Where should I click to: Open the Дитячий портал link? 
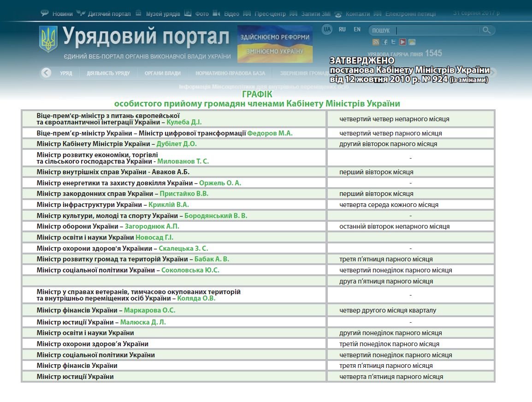[x=109, y=14]
